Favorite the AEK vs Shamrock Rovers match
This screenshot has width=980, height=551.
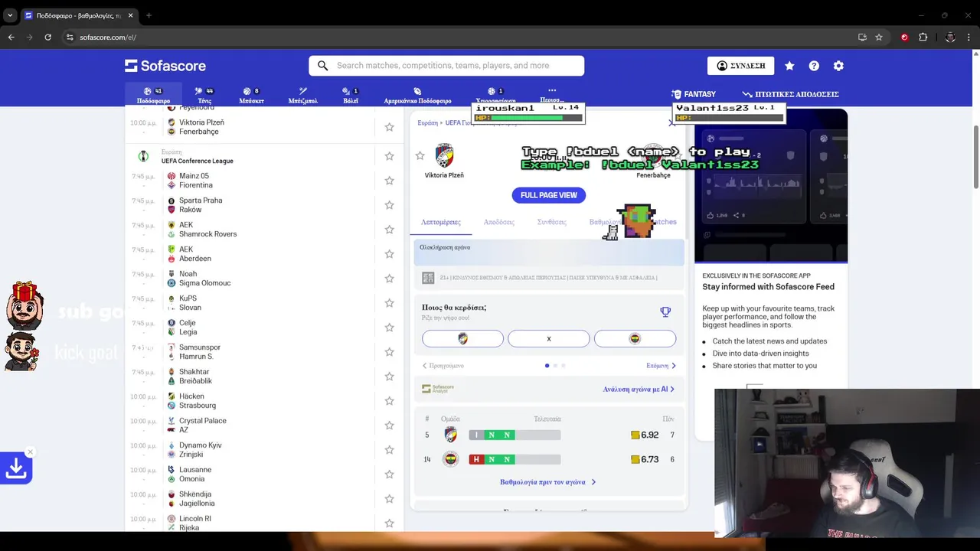click(x=389, y=230)
